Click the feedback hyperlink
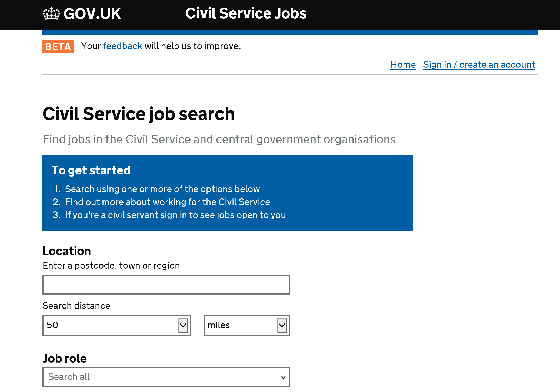Viewport: 560px width, 392px height. pyautogui.click(x=122, y=46)
